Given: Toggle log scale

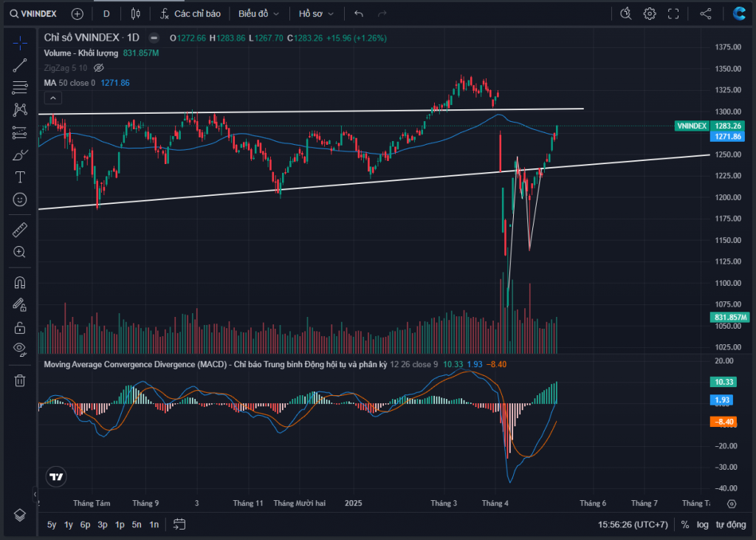Looking at the screenshot, I should [x=703, y=524].
